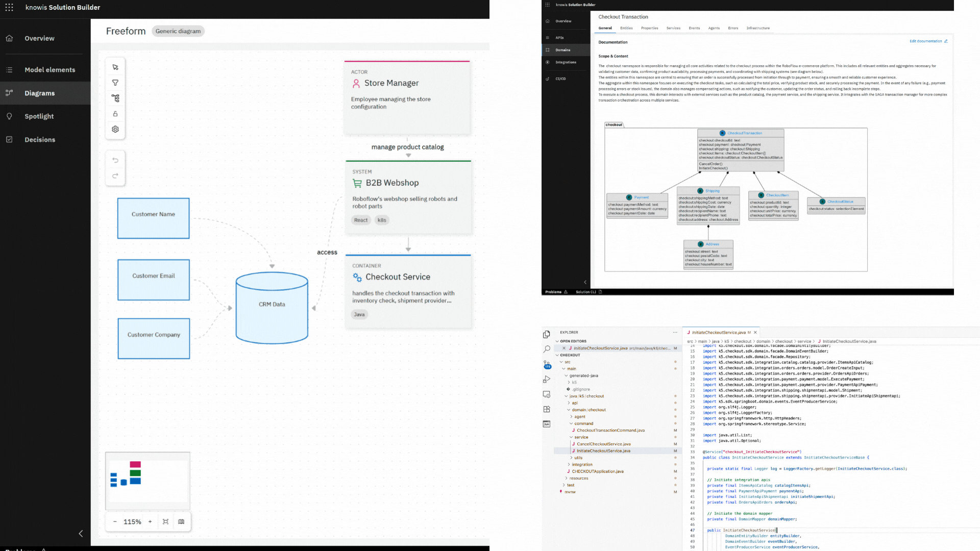Open the filter tool in diagram toolbar
980x551 pixels.
(x=115, y=83)
